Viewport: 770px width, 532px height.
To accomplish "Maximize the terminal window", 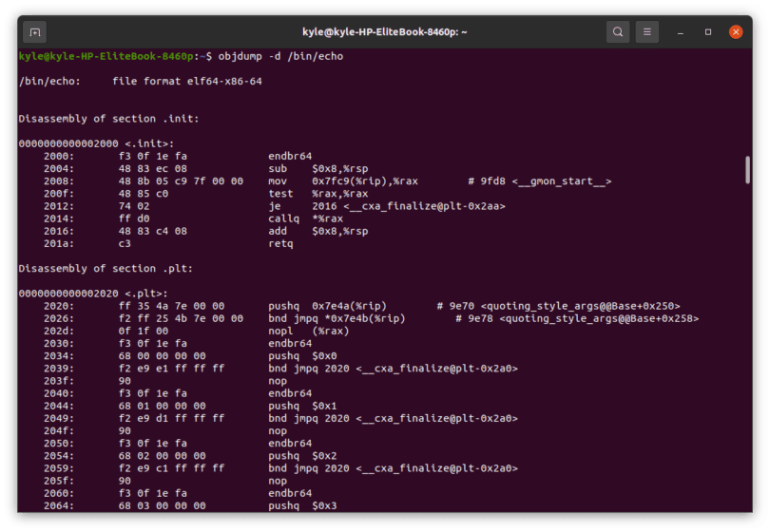I will click(707, 32).
